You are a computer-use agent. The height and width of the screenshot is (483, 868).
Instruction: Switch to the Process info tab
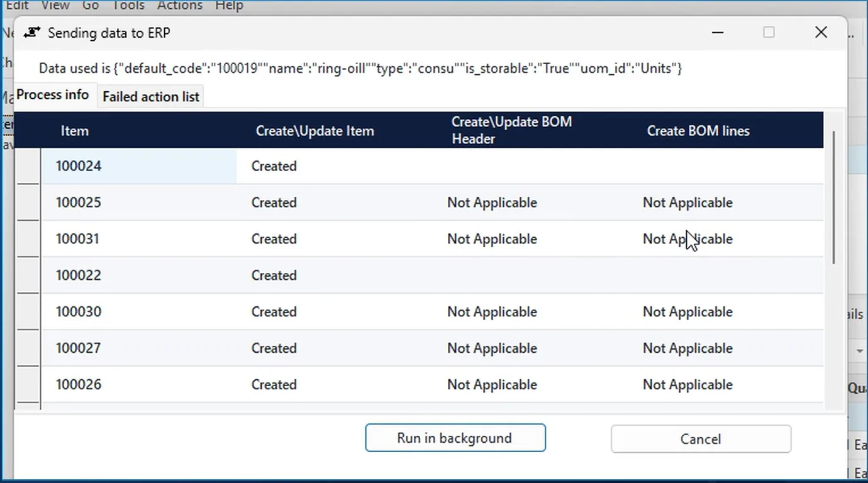point(53,95)
